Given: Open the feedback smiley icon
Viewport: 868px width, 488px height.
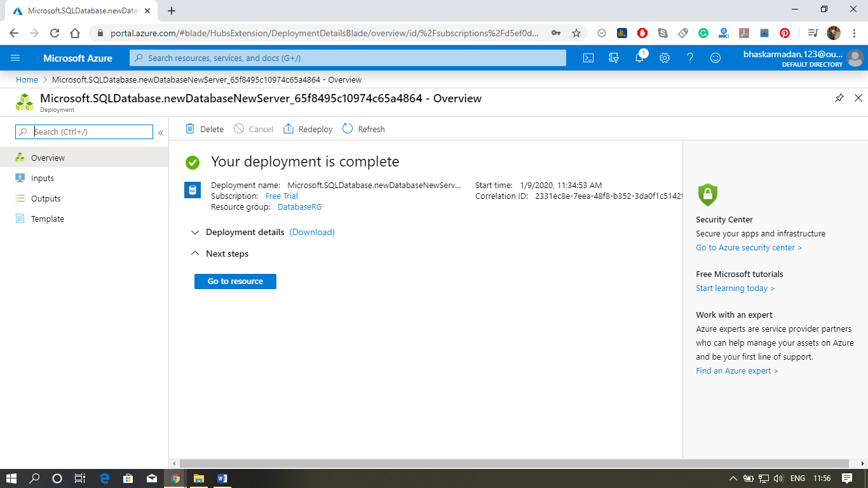Looking at the screenshot, I should tap(715, 58).
